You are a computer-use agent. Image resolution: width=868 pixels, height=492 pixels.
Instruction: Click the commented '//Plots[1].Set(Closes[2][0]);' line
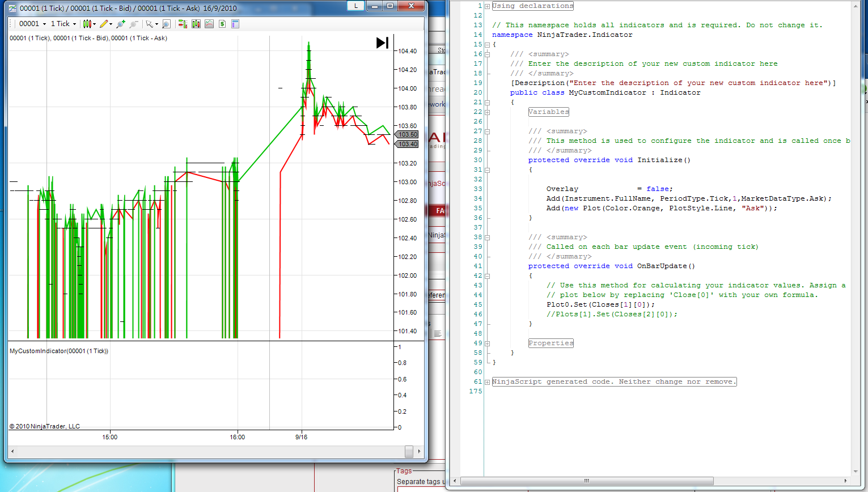pos(612,314)
